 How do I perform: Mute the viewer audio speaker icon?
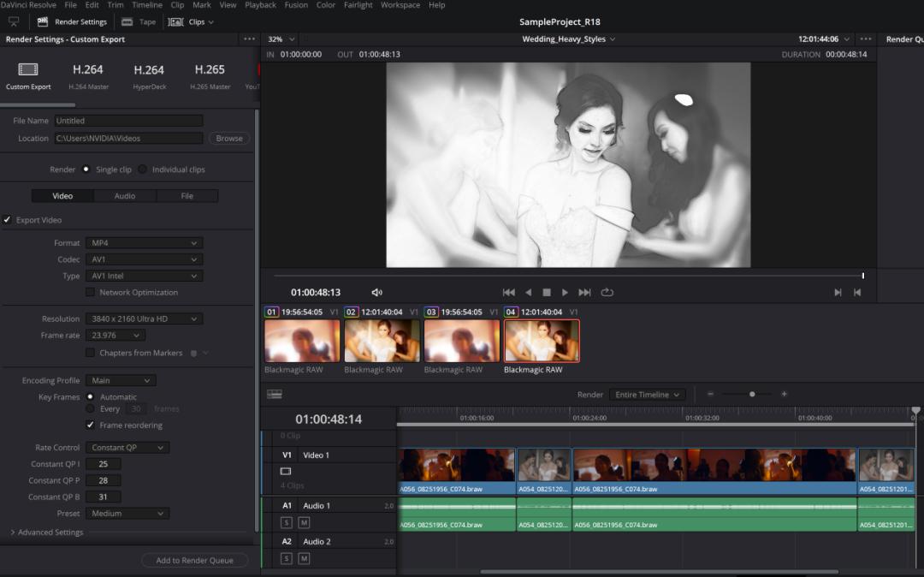376,293
